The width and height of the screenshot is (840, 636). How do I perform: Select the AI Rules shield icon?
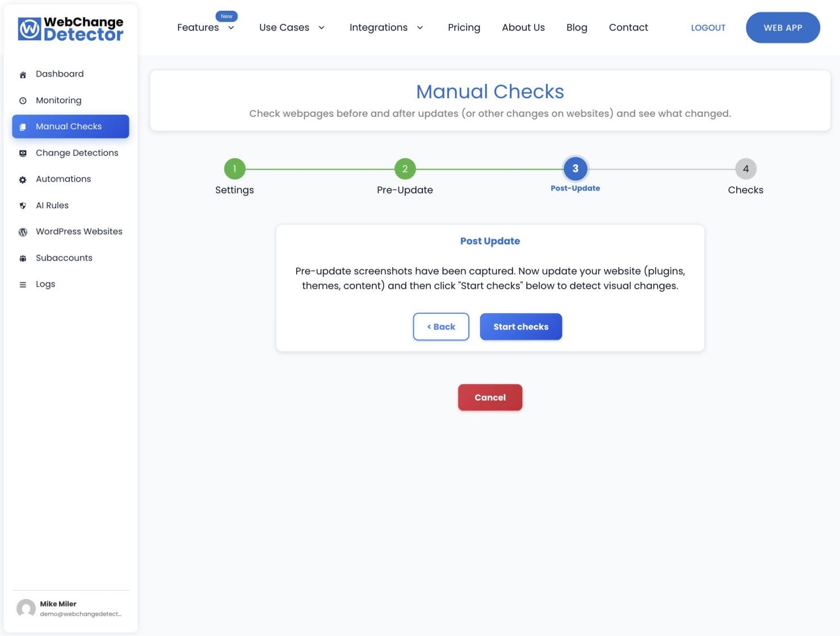point(23,205)
